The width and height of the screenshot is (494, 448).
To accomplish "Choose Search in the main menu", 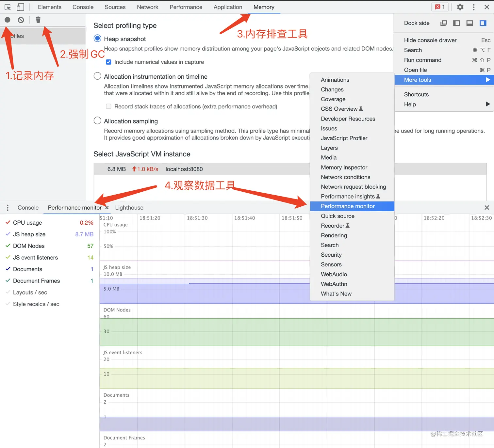I will [444, 50].
